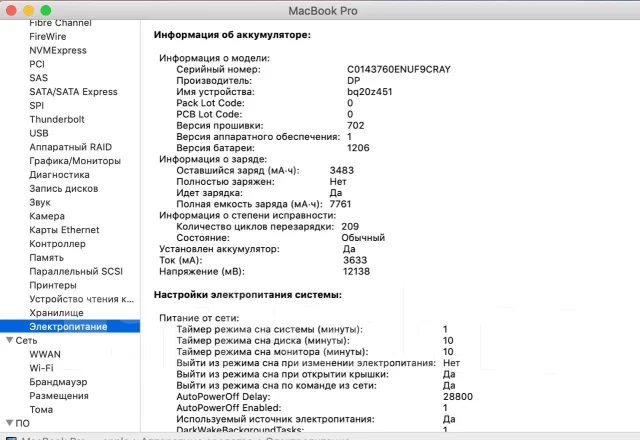The height and width of the screenshot is (440, 640).
Task: Select Брандмауэр in the sidebar
Action: point(58,382)
